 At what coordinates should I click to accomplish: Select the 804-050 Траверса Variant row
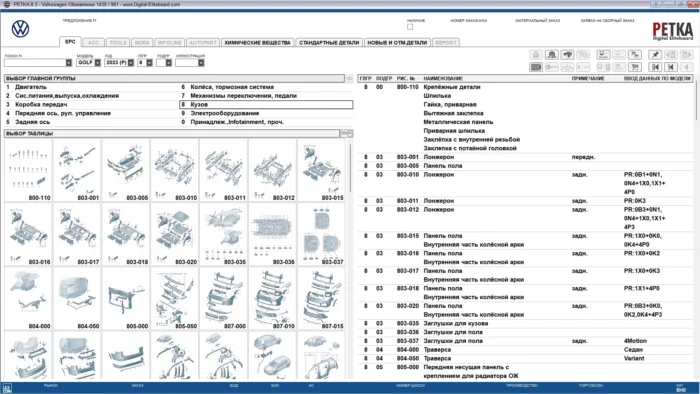pos(525,358)
